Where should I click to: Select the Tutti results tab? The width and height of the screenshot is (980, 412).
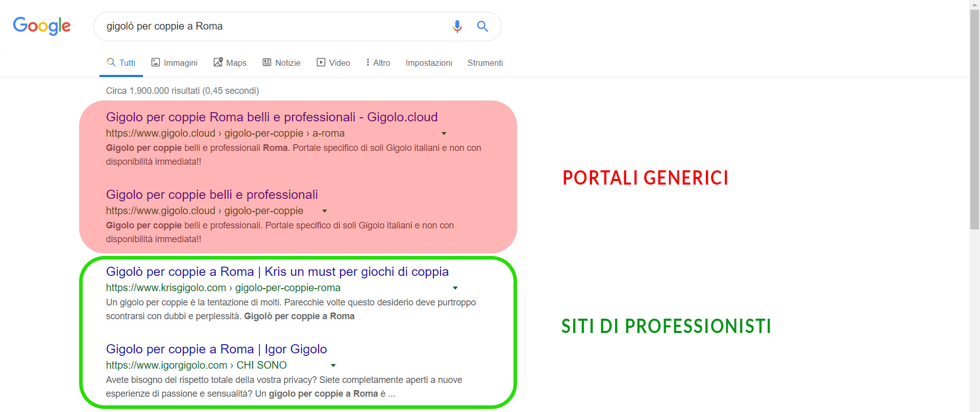click(121, 63)
